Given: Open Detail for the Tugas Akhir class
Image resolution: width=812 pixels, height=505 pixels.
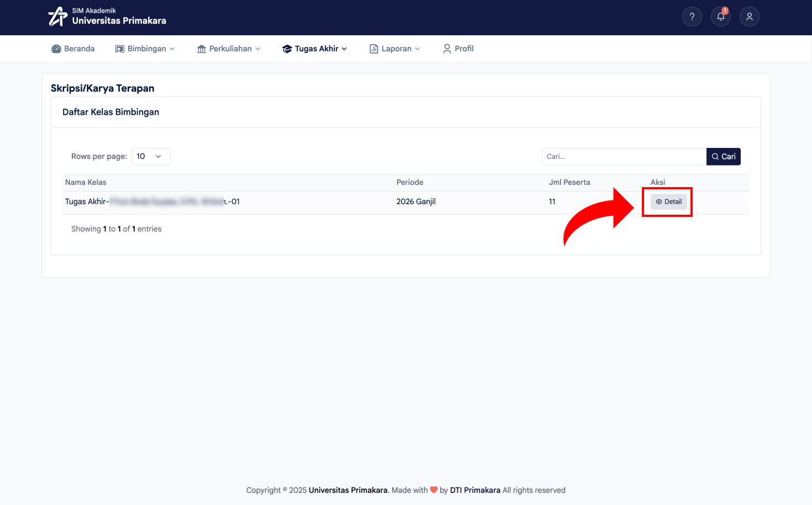Looking at the screenshot, I should pyautogui.click(x=668, y=201).
